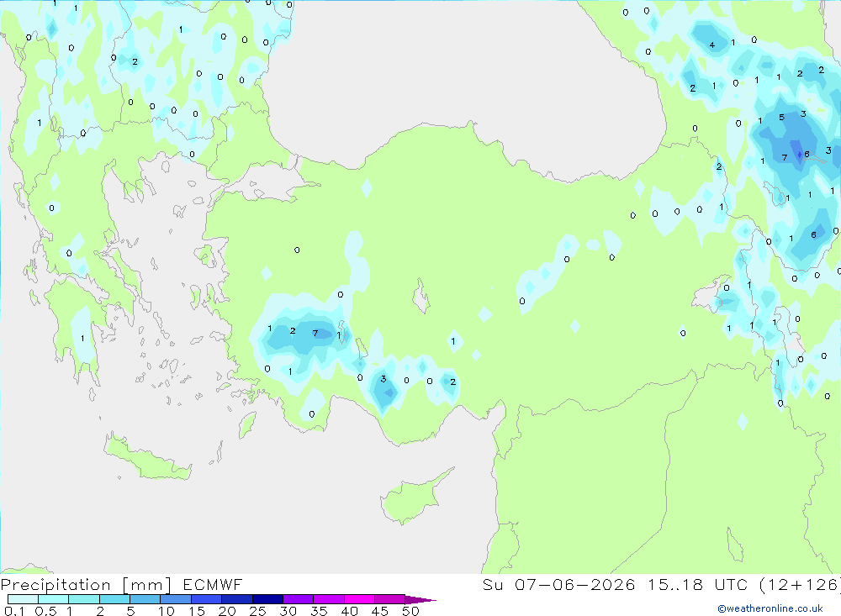Click the '25' legend scale label

coord(257,611)
